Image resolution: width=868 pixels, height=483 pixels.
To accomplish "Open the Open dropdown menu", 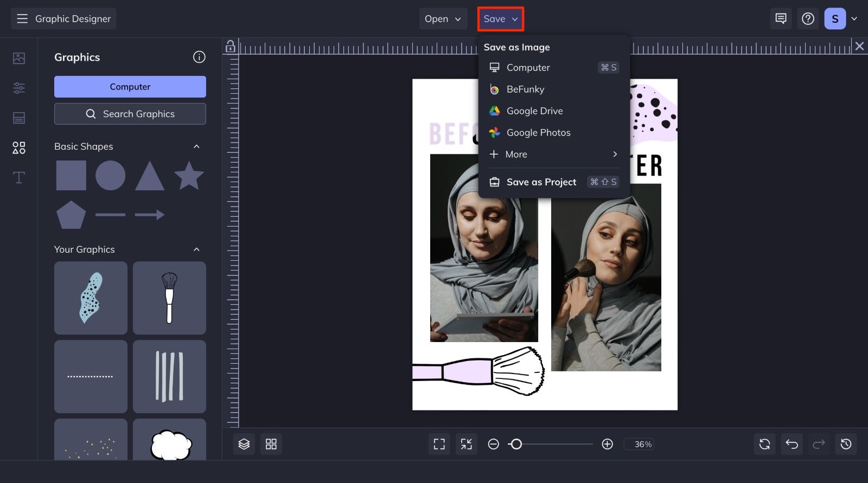I will tap(443, 19).
